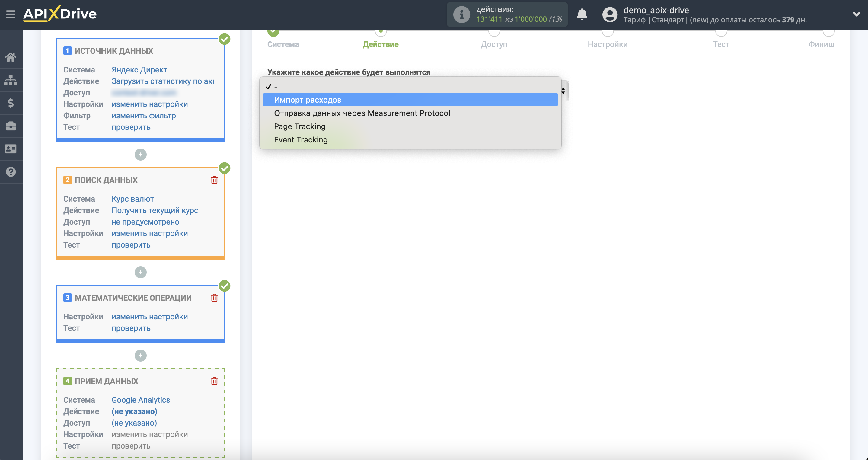Select the Импорт расходов option

[x=410, y=100]
